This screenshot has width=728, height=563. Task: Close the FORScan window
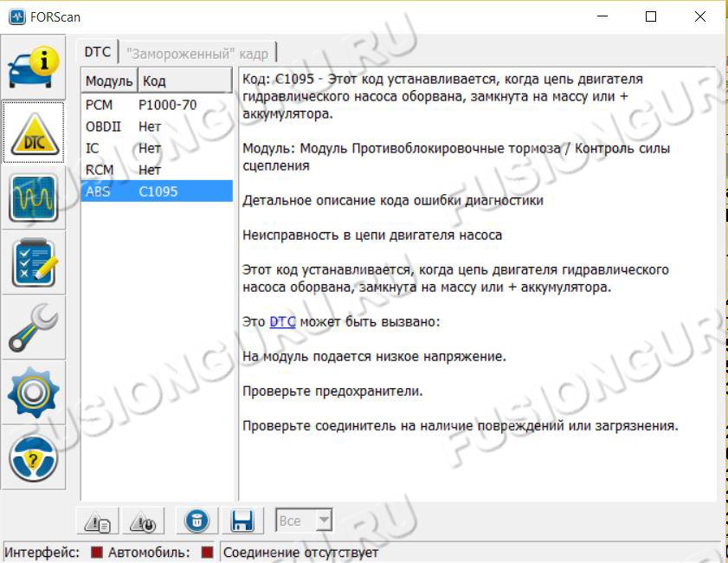(700, 16)
